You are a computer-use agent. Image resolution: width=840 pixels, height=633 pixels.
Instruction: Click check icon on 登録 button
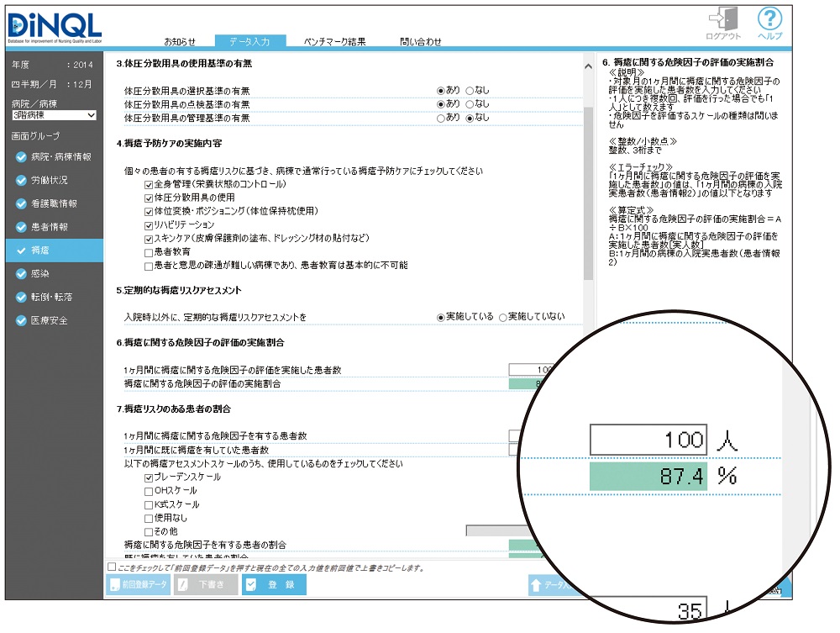click(250, 585)
